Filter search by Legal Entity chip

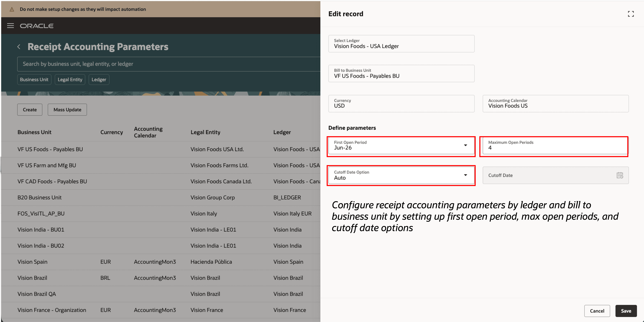coord(70,79)
